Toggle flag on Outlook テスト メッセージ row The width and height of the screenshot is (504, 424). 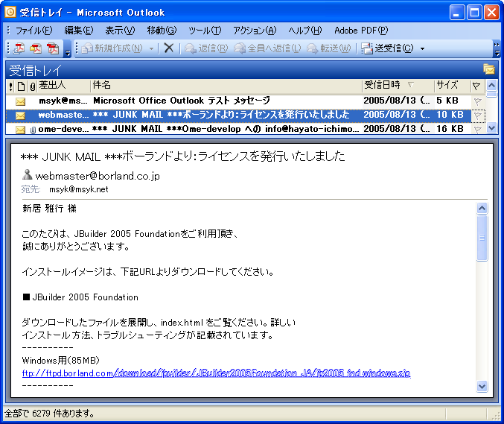(477, 101)
